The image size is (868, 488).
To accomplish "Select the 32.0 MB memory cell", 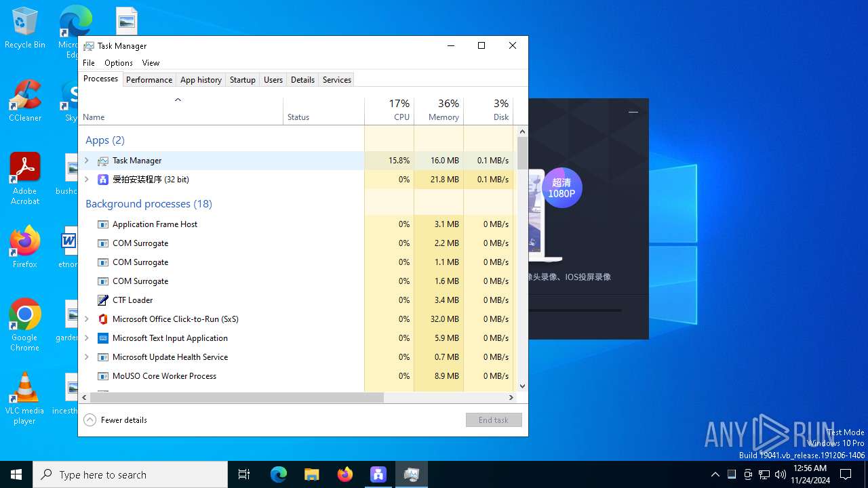I will [439, 319].
